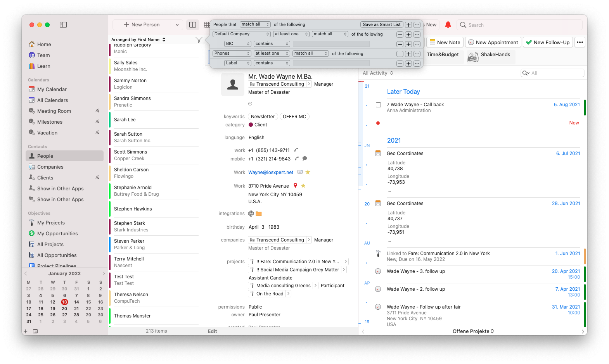Open New Person dropdown arrow
The width and height of the screenshot is (609, 364).
click(177, 25)
